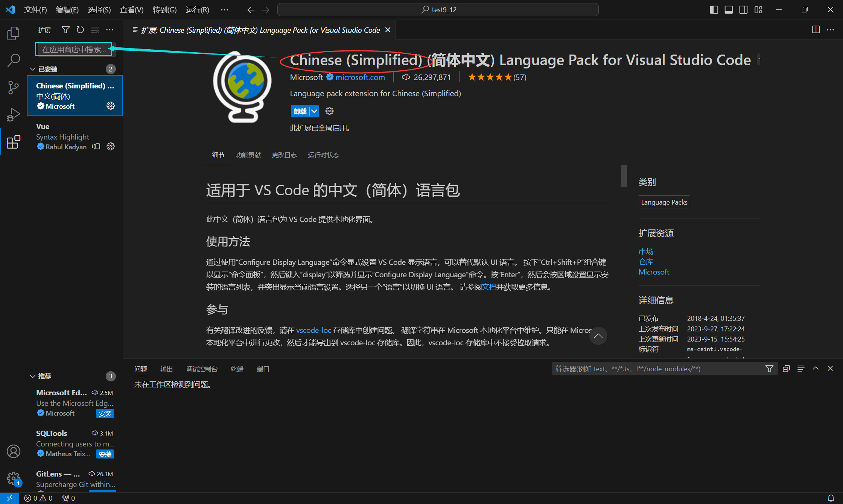Collapse the recommended extensions section
Screen dimensions: 843x504
[33, 376]
